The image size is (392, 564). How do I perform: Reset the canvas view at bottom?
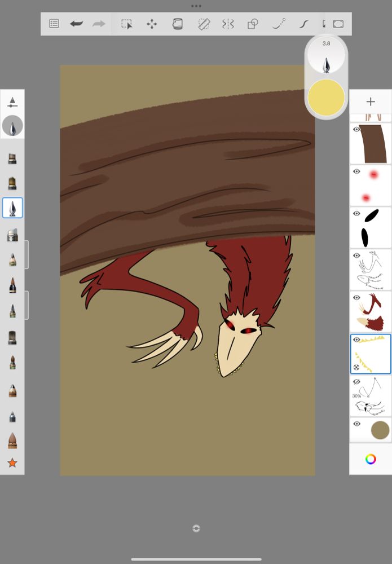tap(196, 528)
